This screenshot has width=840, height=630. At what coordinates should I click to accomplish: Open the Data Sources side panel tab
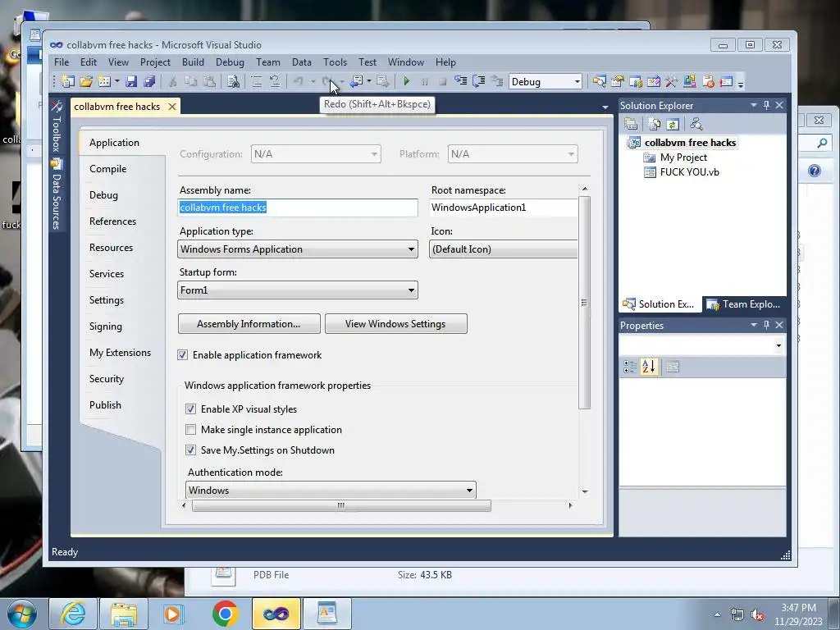point(57,194)
